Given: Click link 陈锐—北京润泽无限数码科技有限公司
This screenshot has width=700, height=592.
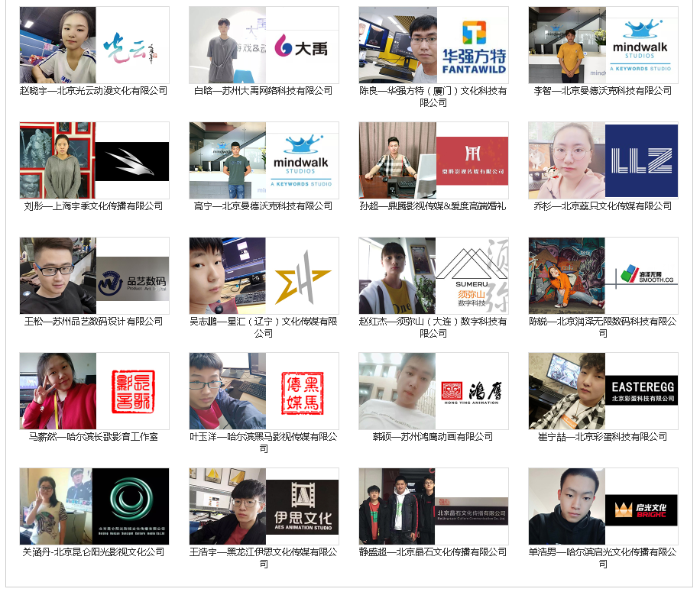Looking at the screenshot, I should tap(603, 328).
